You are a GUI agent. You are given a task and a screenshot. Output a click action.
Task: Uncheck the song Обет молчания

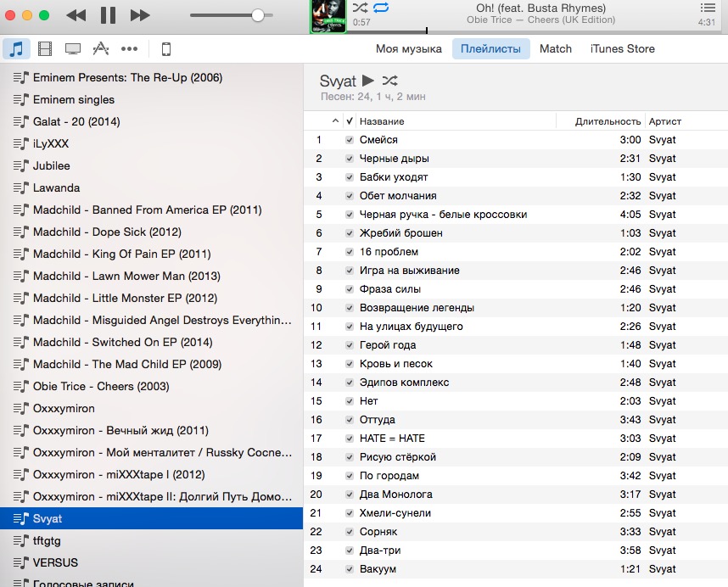[x=350, y=196]
